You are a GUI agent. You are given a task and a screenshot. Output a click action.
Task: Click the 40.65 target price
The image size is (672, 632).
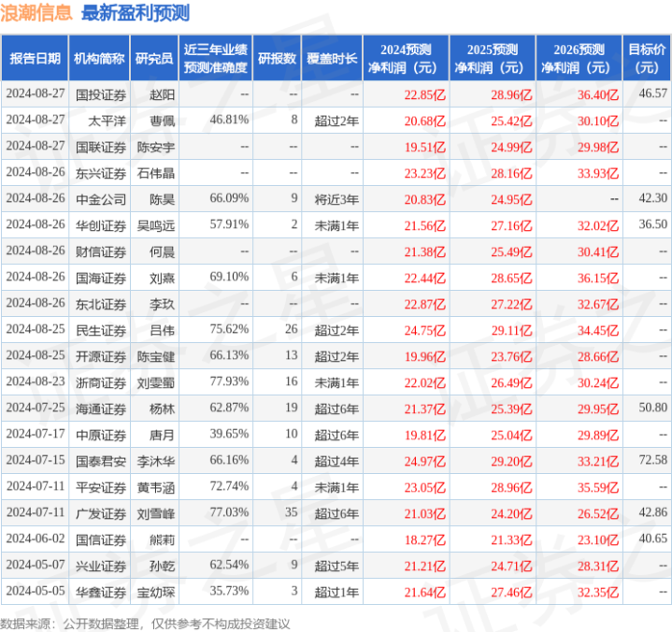[x=652, y=539]
